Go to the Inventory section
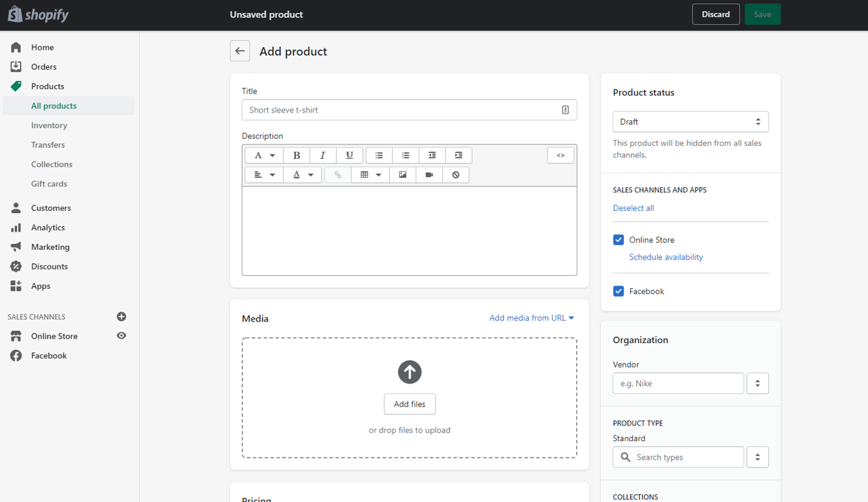The image size is (868, 502). click(49, 125)
